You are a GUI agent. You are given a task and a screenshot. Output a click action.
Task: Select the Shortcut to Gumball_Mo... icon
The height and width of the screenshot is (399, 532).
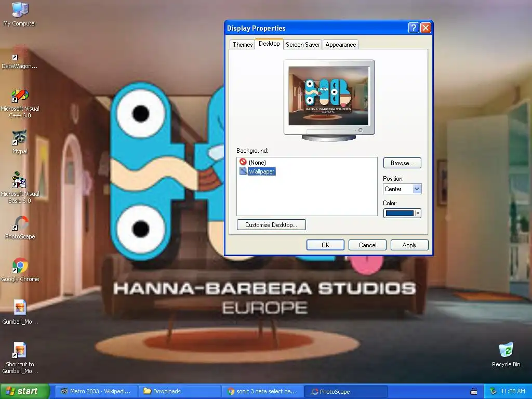pyautogui.click(x=20, y=358)
